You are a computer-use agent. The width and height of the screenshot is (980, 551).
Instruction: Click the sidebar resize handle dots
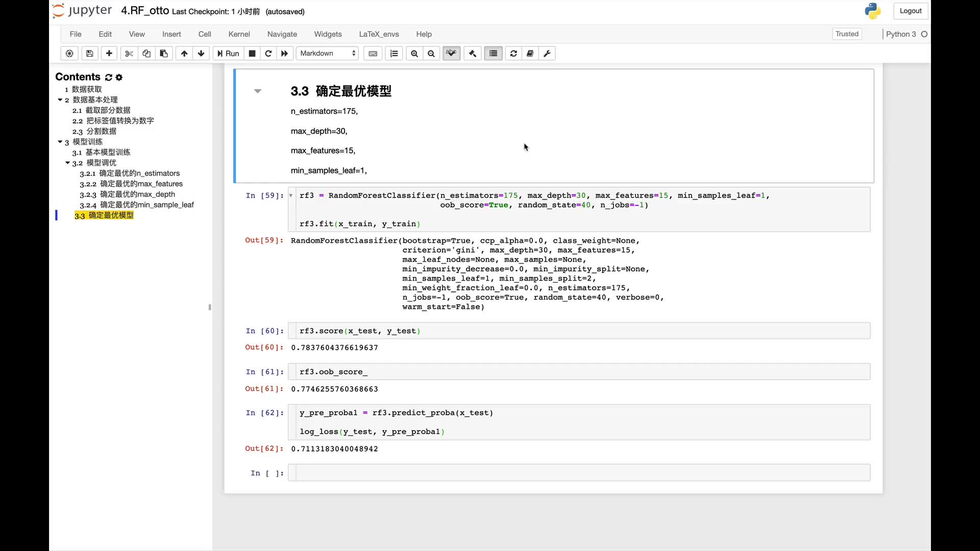coord(210,307)
